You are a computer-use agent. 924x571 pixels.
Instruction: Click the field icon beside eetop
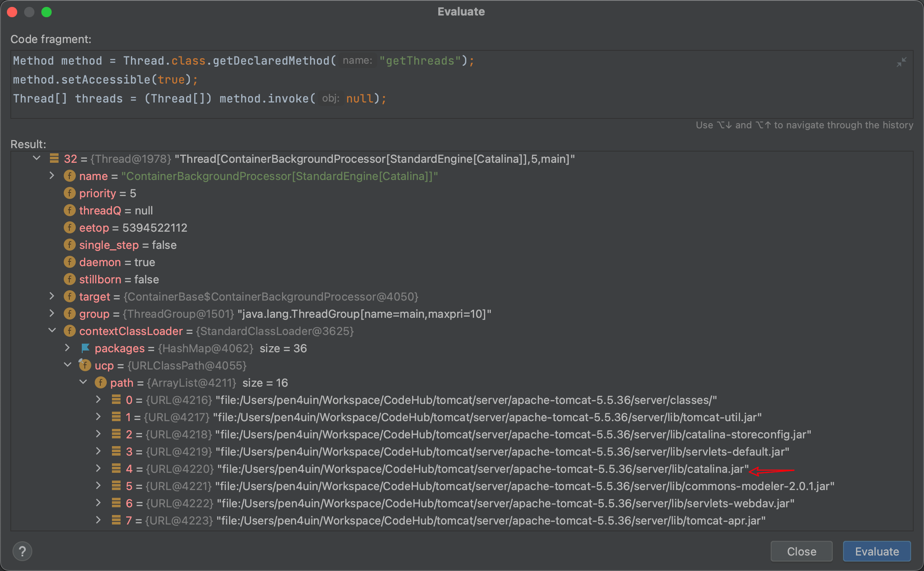click(x=70, y=227)
